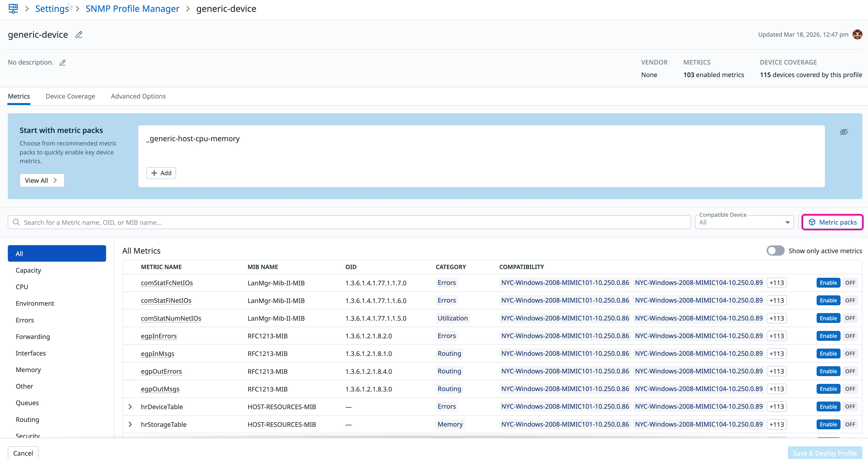This screenshot has height=459, width=868.
Task: Open the Compatible Device dropdown
Action: pos(744,222)
